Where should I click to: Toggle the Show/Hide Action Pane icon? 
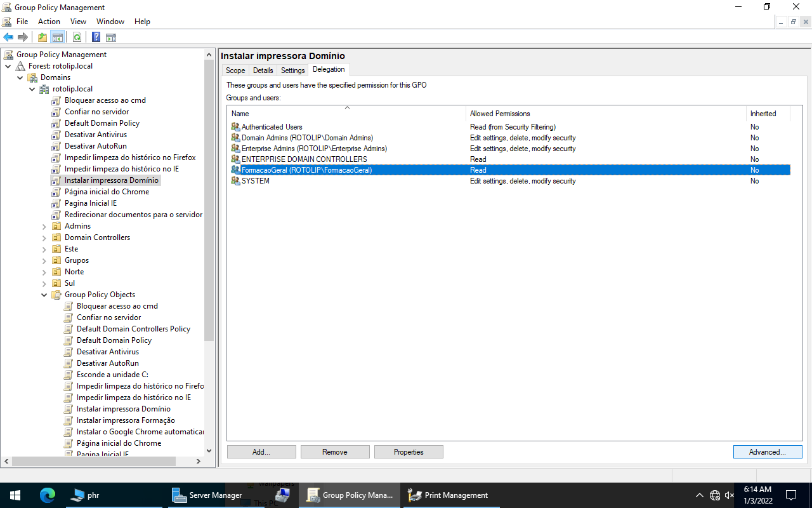click(111, 37)
